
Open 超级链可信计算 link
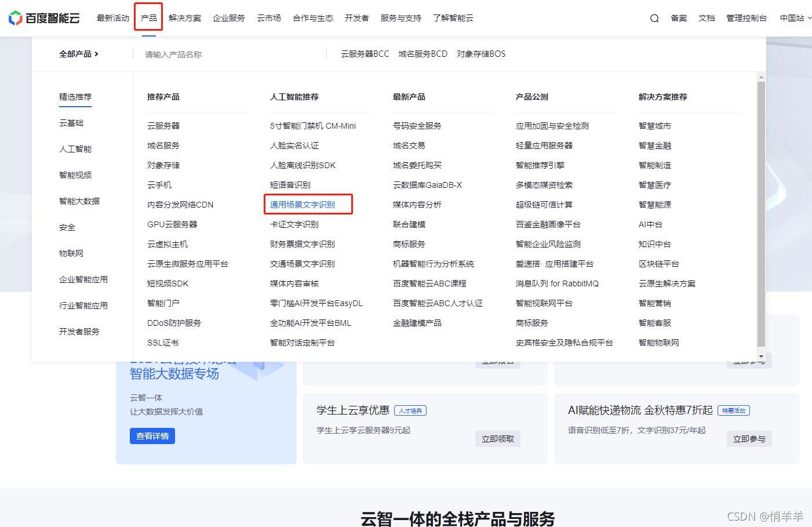tap(544, 205)
